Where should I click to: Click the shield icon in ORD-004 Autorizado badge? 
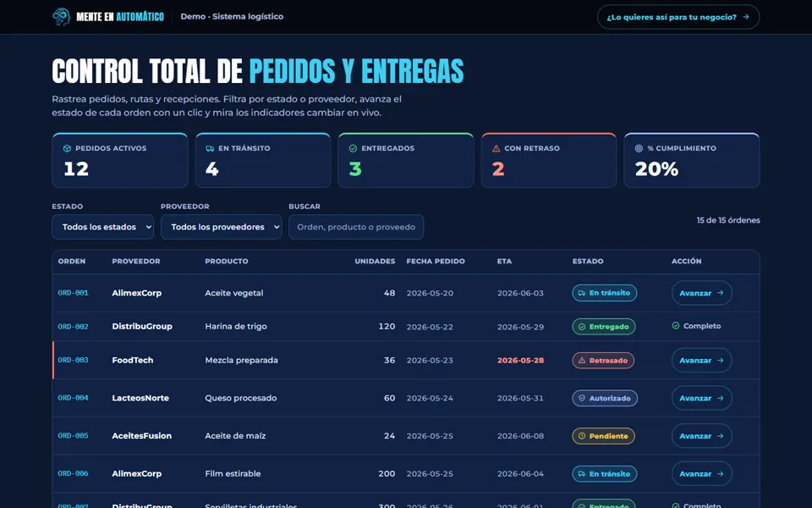click(x=582, y=398)
